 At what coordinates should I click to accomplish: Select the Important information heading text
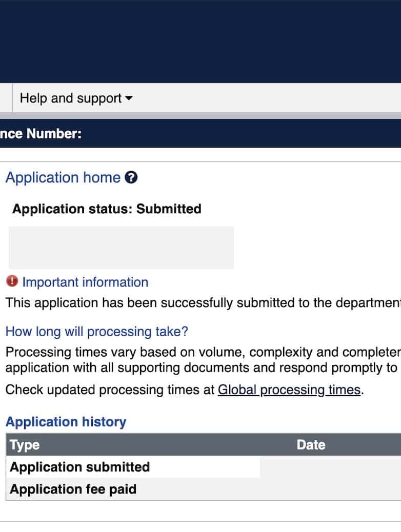point(85,282)
